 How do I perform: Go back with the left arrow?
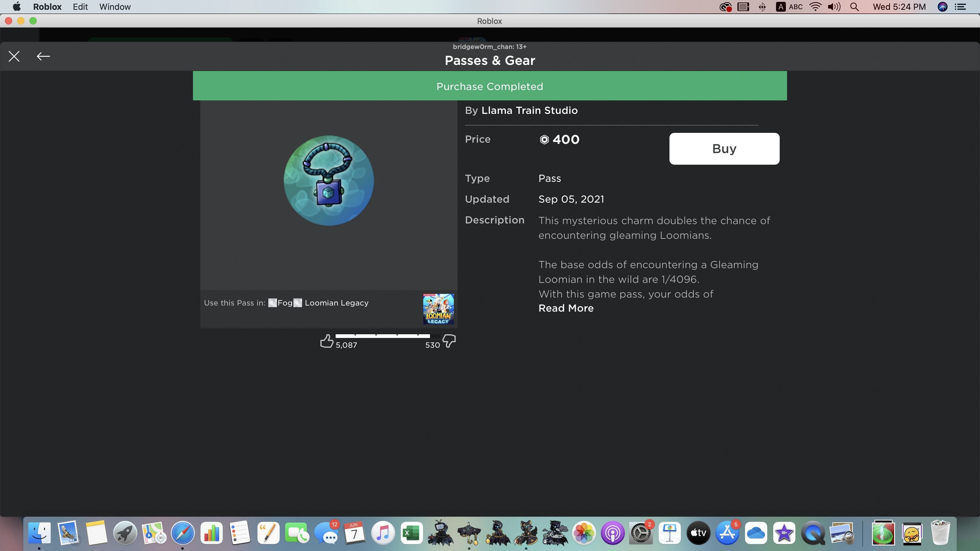(x=43, y=56)
